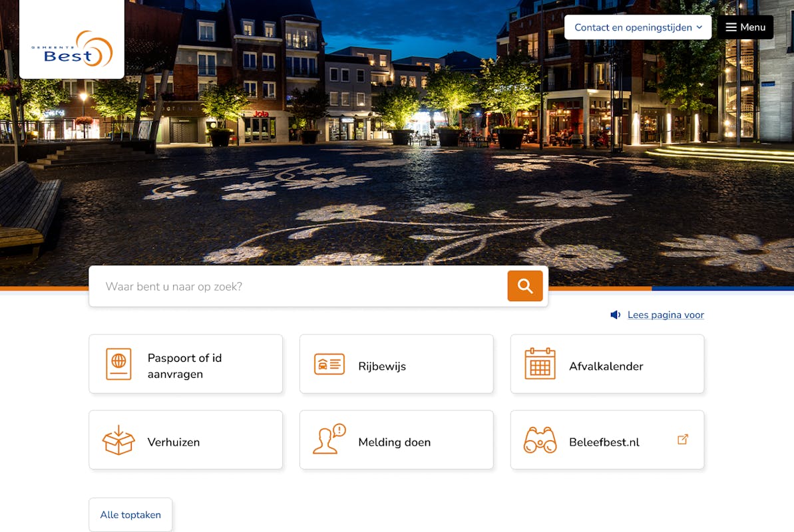The height and width of the screenshot is (532, 794).
Task: Click the person with alert icon
Action: click(329, 440)
